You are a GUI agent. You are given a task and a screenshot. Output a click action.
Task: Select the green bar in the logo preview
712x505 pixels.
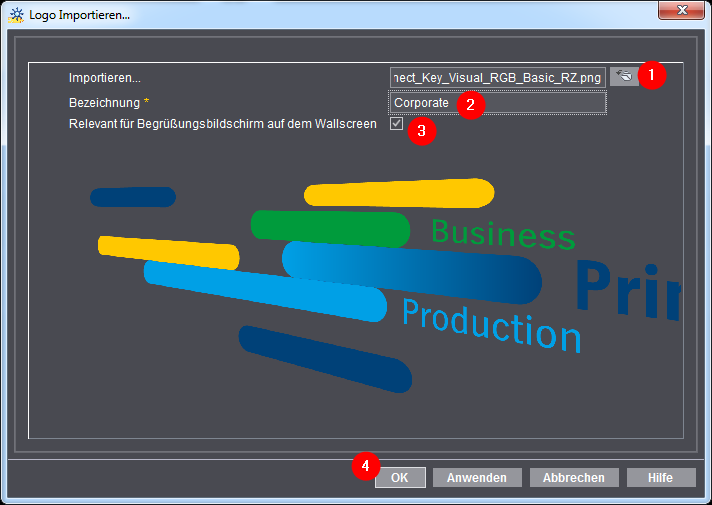point(330,227)
